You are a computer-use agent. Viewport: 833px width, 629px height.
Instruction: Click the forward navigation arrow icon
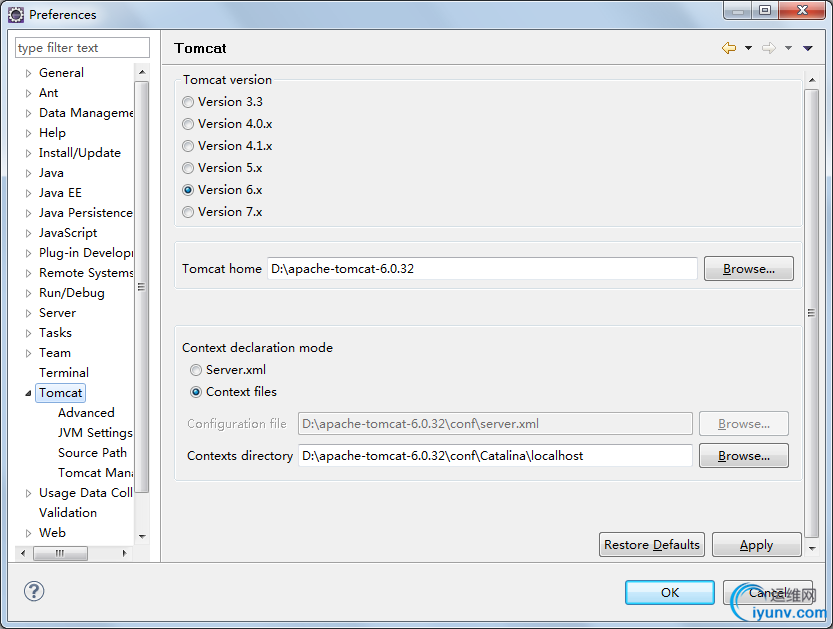point(769,48)
